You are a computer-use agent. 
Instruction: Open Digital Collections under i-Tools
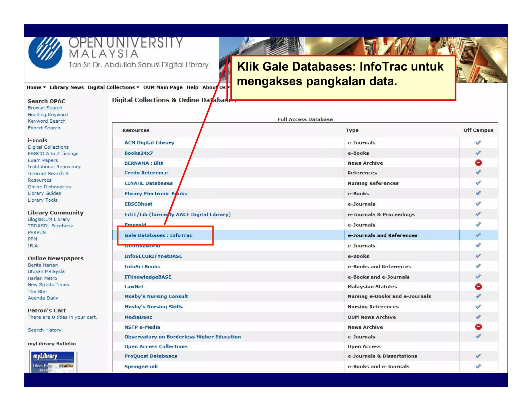click(48, 147)
